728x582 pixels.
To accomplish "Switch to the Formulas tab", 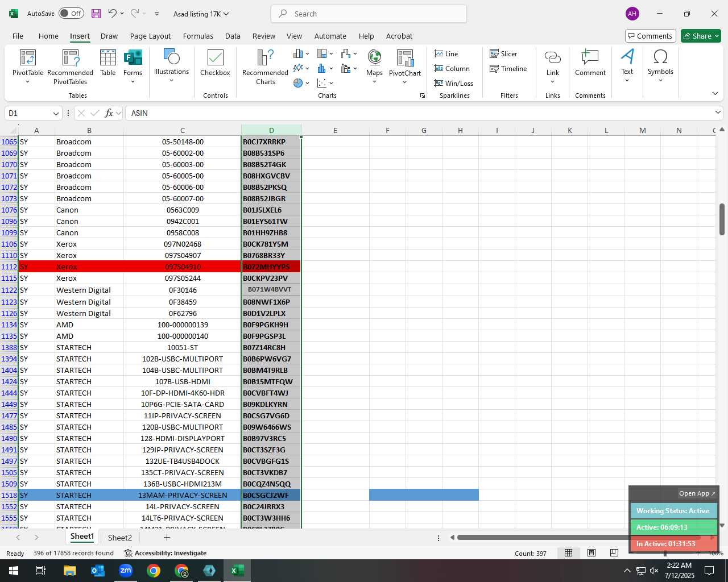I will pos(198,36).
